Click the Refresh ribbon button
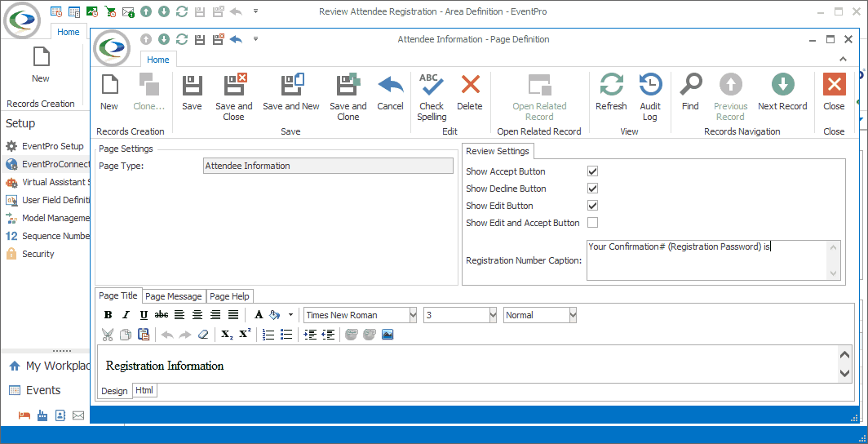Viewport: 868px width, 444px height. (611, 92)
